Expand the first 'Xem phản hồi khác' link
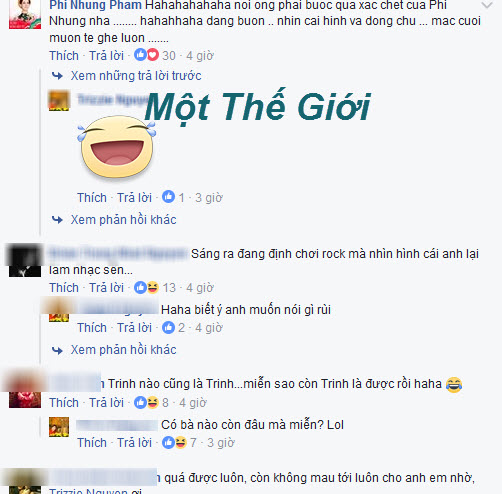 (123, 220)
